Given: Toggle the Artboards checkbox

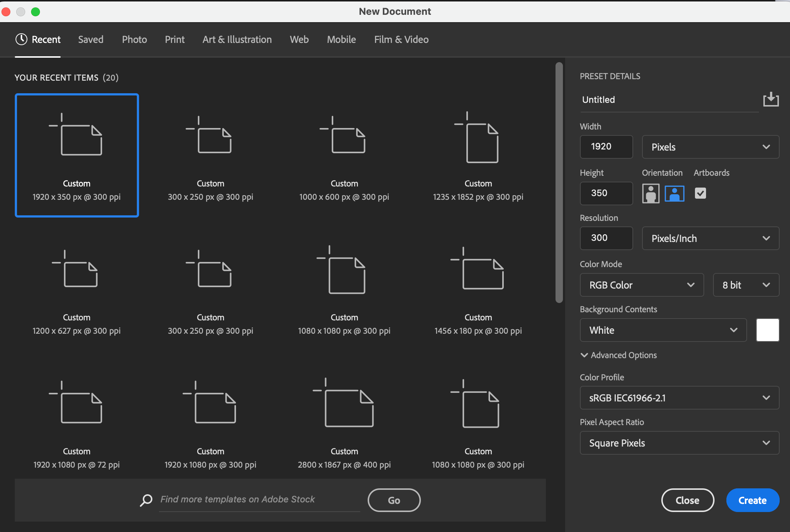Looking at the screenshot, I should 700,193.
